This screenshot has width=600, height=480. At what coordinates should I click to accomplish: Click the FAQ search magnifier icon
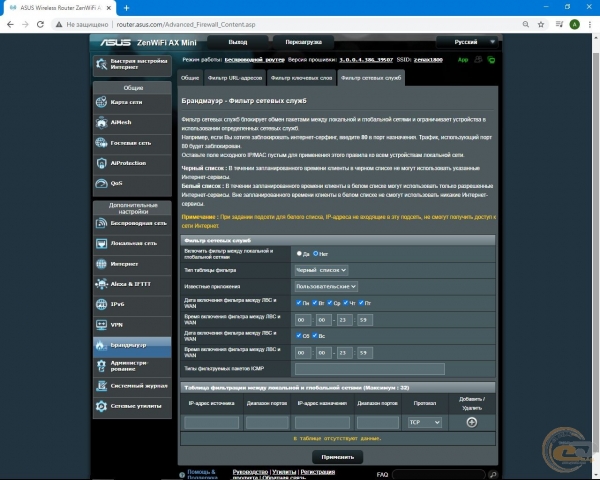point(493,475)
